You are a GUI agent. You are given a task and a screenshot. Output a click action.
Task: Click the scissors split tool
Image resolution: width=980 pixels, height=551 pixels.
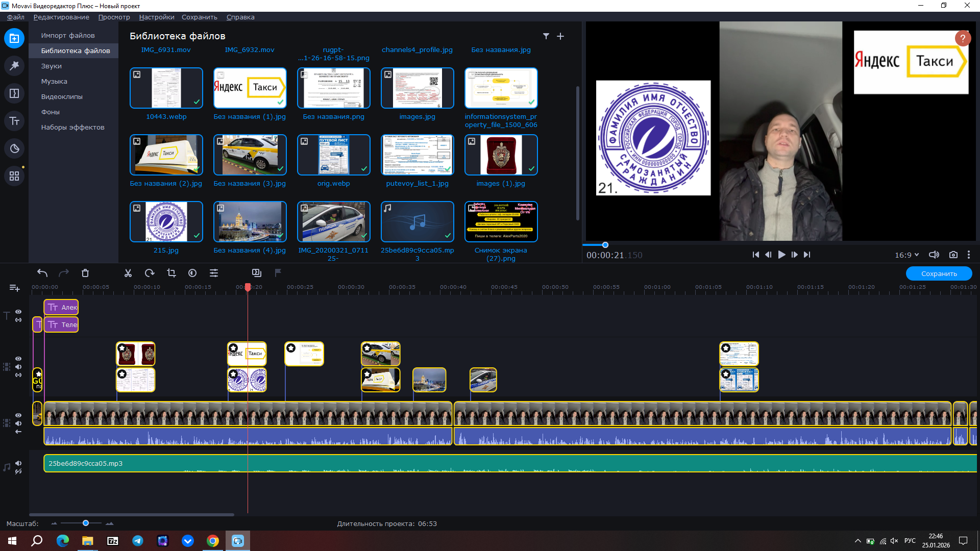(x=128, y=273)
